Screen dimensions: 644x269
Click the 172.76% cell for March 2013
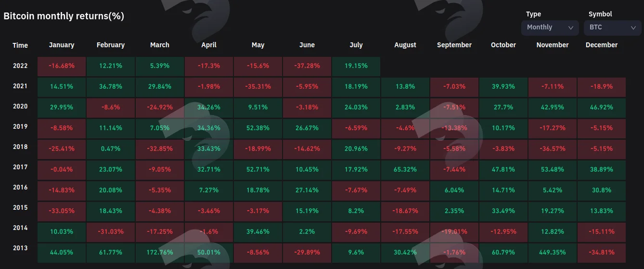(x=160, y=252)
